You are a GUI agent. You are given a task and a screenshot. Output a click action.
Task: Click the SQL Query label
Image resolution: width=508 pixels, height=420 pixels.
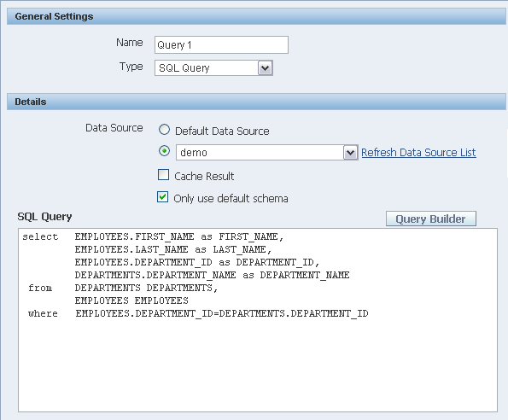click(44, 217)
